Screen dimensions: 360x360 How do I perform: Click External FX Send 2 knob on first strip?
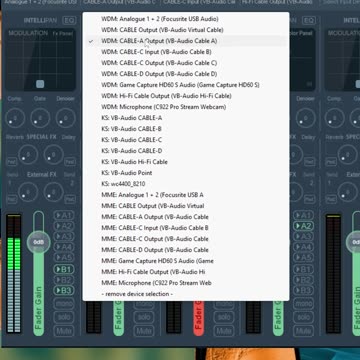pyautogui.click(x=53, y=192)
